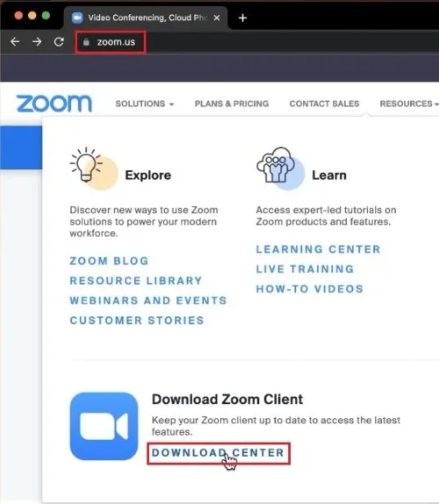Click the macOS yellow minimize button
The height and width of the screenshot is (504, 439).
click(x=32, y=16)
